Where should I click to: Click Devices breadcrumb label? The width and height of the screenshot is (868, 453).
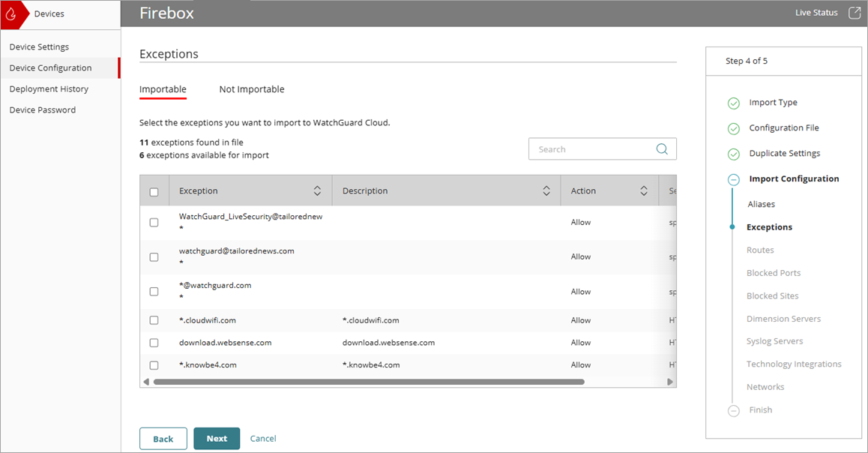pos(49,13)
